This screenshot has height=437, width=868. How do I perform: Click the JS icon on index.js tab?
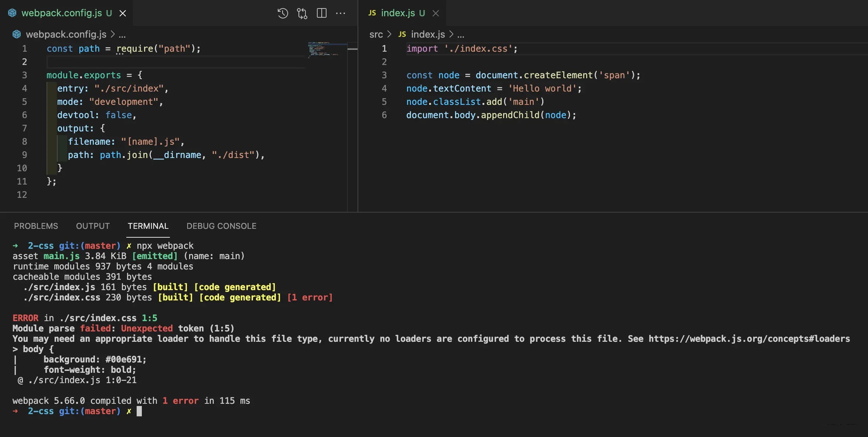[x=372, y=13]
